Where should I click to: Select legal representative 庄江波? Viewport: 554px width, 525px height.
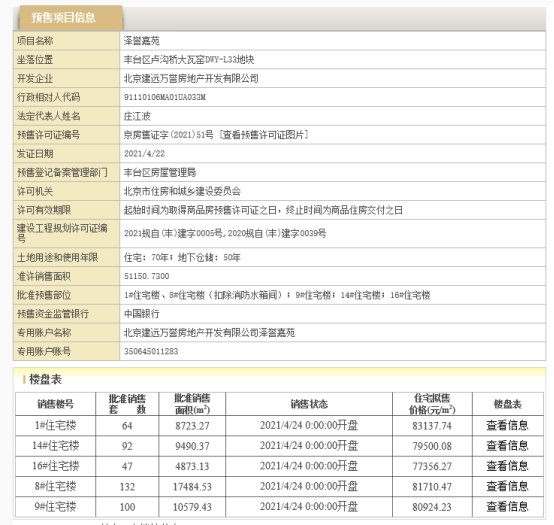137,116
